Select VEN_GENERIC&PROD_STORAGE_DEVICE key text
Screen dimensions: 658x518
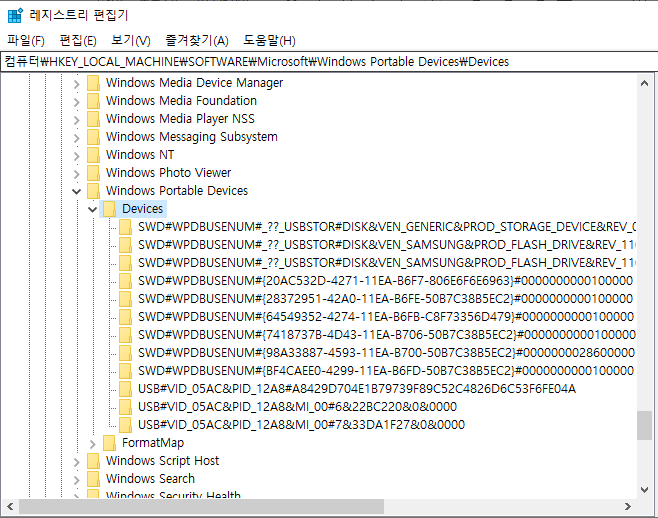(386, 227)
